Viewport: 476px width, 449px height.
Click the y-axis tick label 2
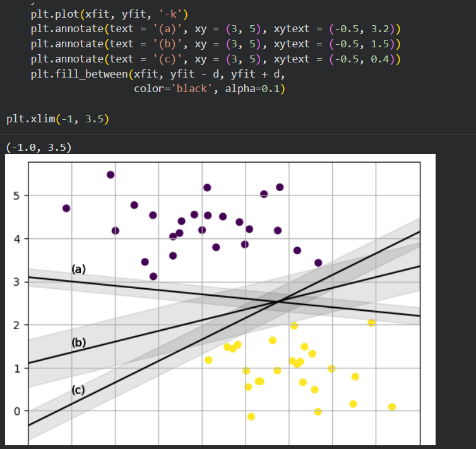(16, 325)
